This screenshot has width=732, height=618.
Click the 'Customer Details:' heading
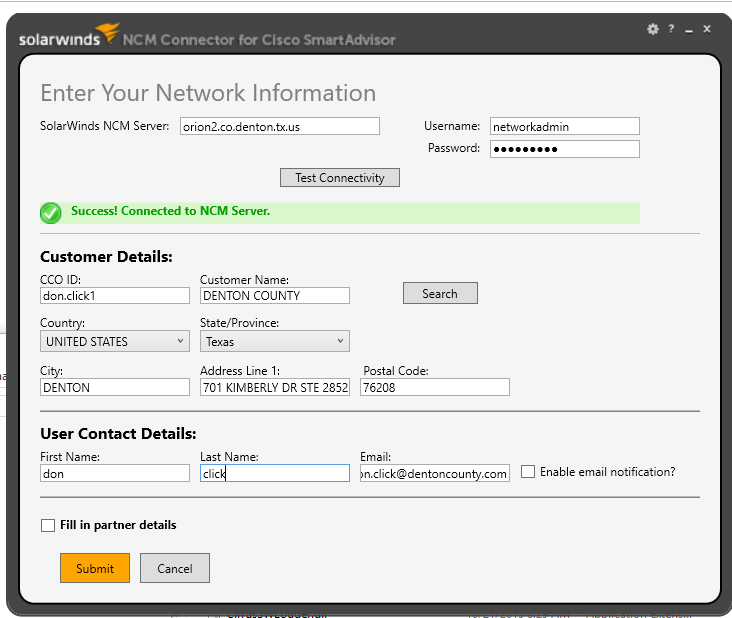point(106,257)
